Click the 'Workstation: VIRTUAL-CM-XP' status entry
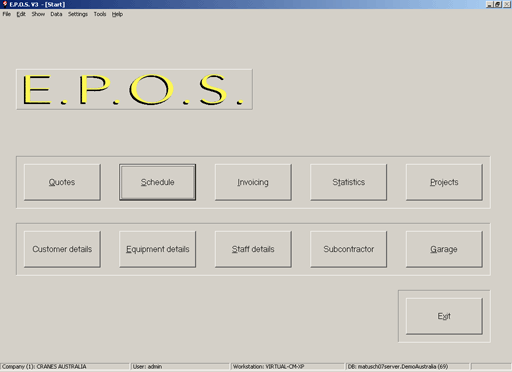Viewport: 512px width, 372px height. point(287,367)
